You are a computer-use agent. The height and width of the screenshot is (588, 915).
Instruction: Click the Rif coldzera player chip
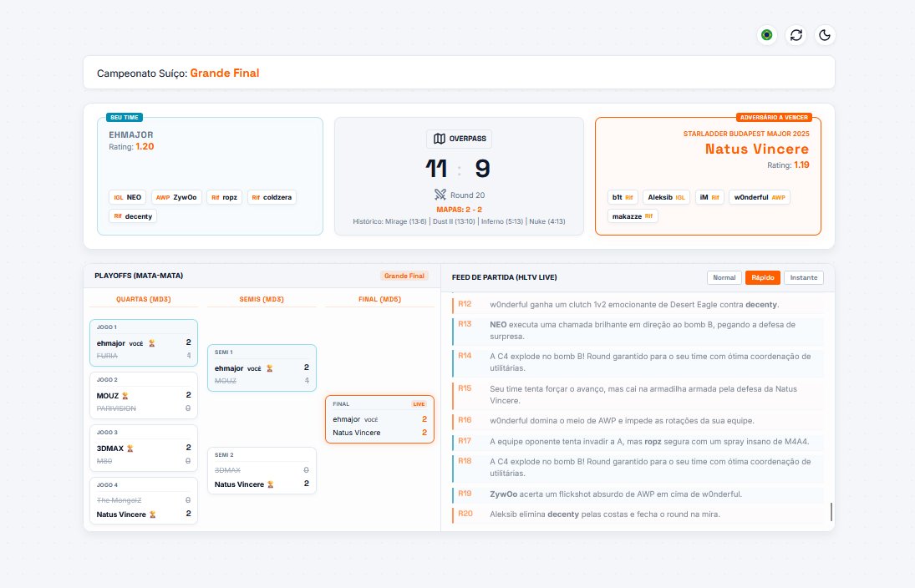click(x=272, y=197)
